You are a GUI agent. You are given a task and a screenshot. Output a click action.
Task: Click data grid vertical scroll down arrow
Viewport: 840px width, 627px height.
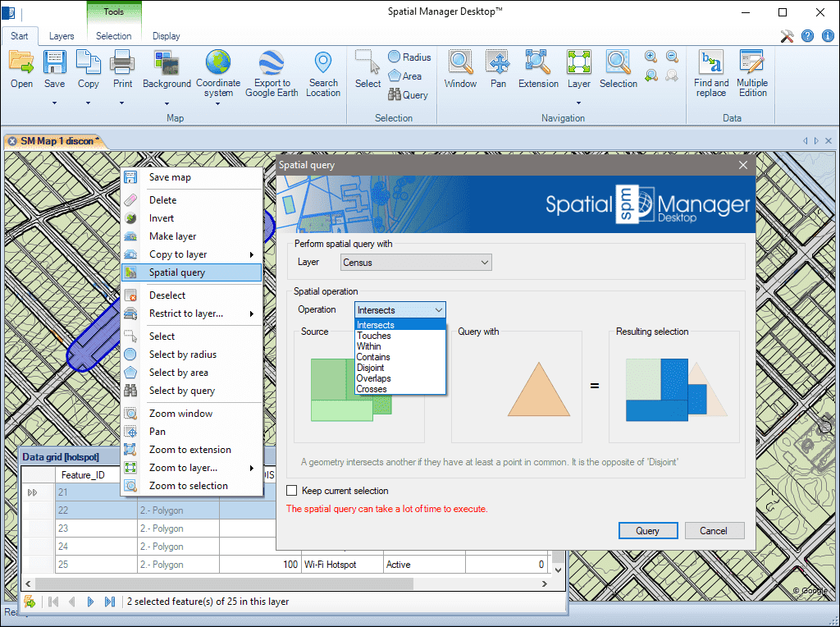[x=558, y=570]
